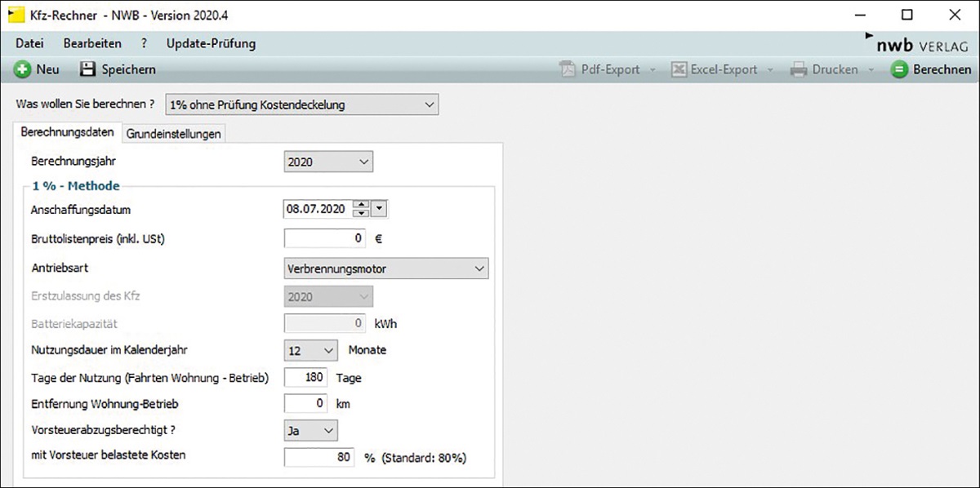Click the green Neu plus icon
980x488 pixels.
click(x=22, y=69)
